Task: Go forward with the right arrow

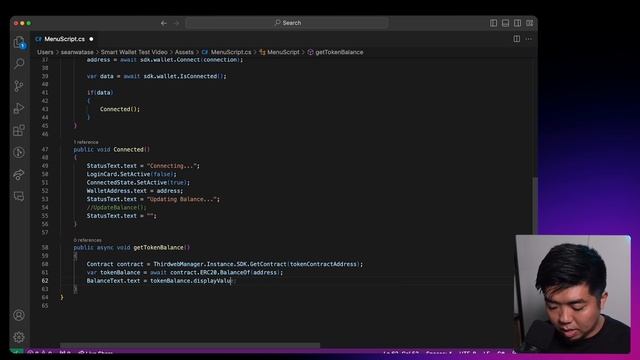Action: tap(176, 23)
